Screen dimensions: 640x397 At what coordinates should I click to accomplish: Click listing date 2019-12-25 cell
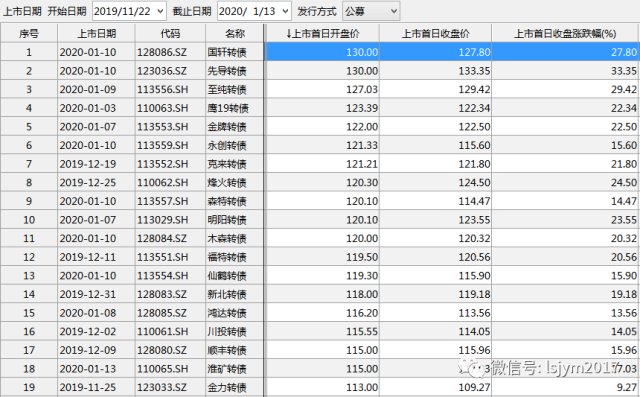[96, 182]
